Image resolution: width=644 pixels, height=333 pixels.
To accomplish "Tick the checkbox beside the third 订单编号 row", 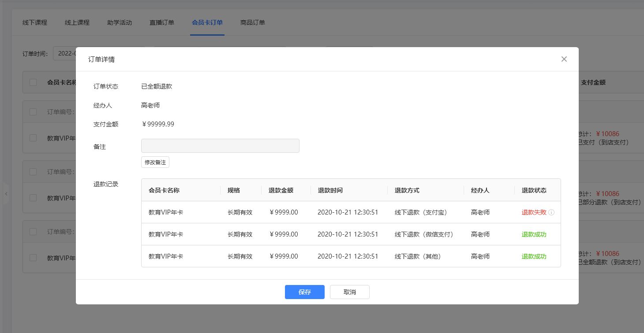I will point(33,232).
